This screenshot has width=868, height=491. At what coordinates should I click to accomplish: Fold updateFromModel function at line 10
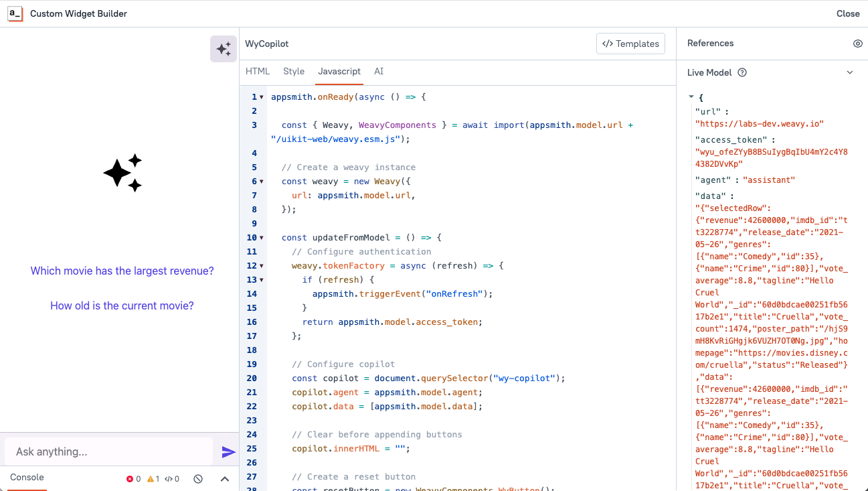coord(262,238)
